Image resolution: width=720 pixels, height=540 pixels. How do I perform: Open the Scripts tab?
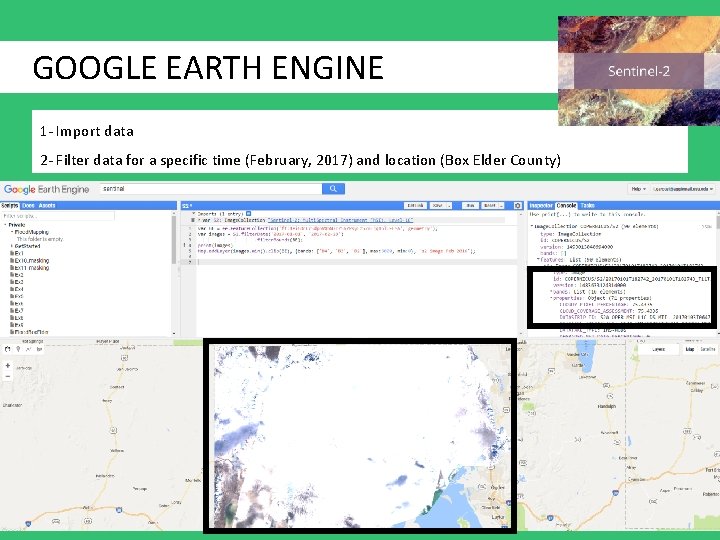click(x=10, y=206)
